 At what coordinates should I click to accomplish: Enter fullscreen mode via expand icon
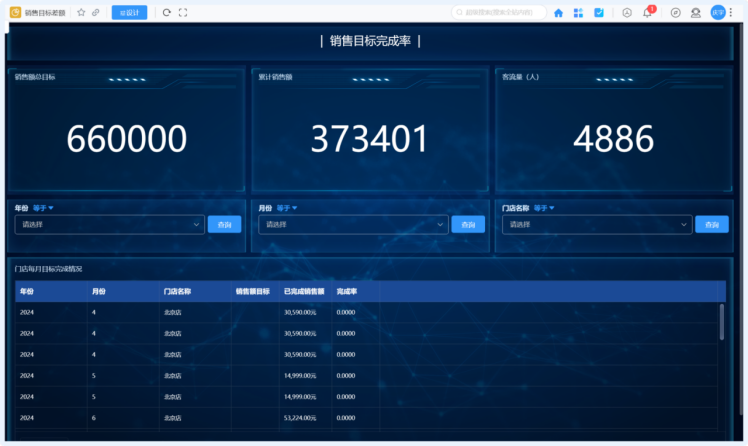[x=183, y=13]
